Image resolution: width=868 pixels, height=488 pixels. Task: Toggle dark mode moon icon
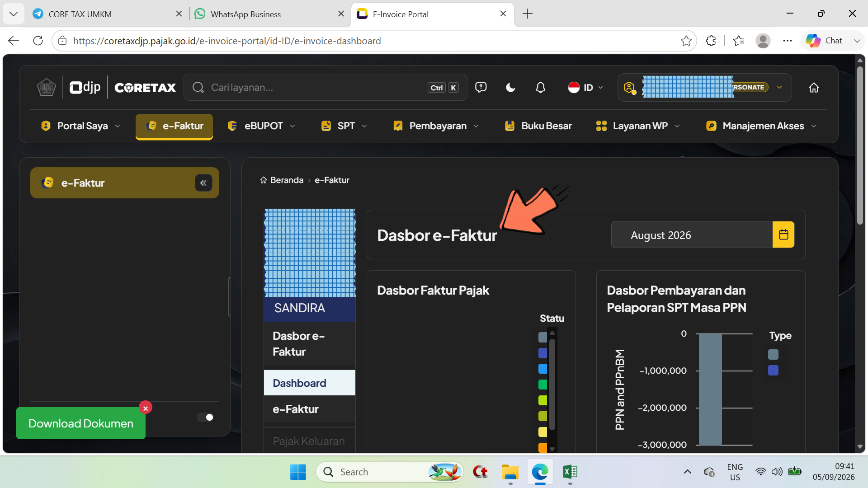point(510,88)
